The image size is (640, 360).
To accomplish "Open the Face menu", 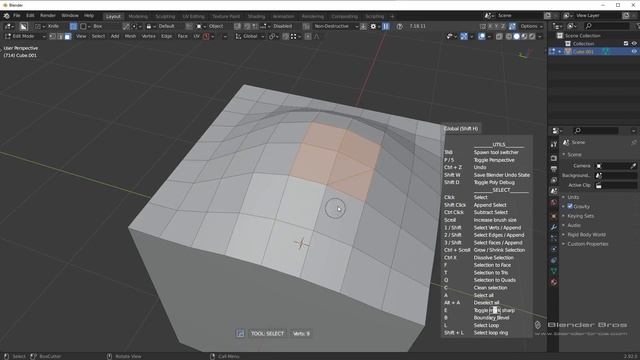I will pos(182,36).
